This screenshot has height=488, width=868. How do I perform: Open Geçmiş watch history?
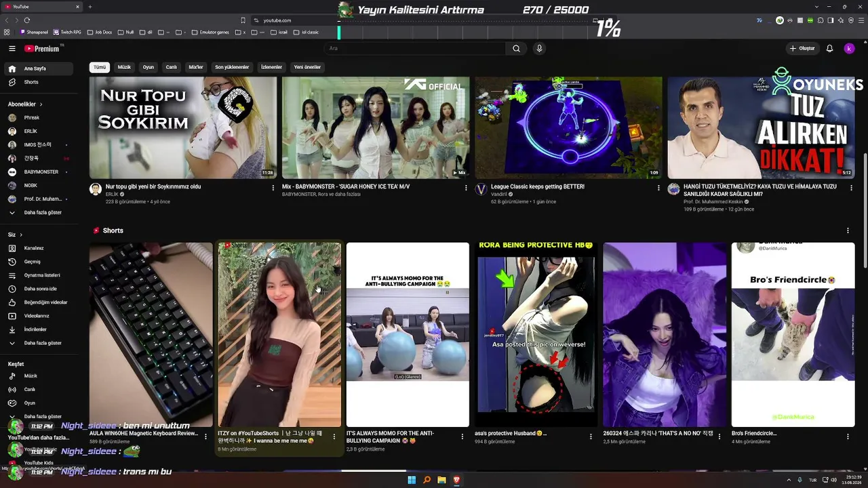[39, 262]
